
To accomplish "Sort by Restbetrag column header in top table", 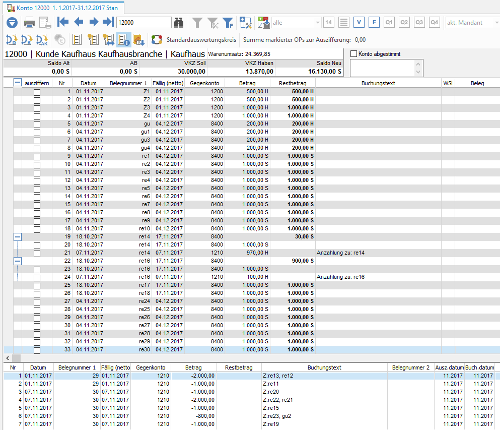I will coord(292,83).
